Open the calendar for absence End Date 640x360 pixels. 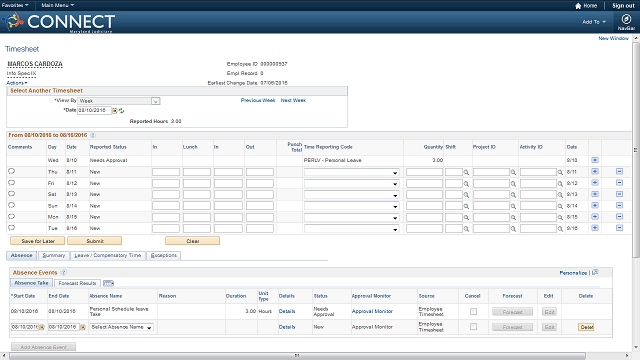pos(83,327)
